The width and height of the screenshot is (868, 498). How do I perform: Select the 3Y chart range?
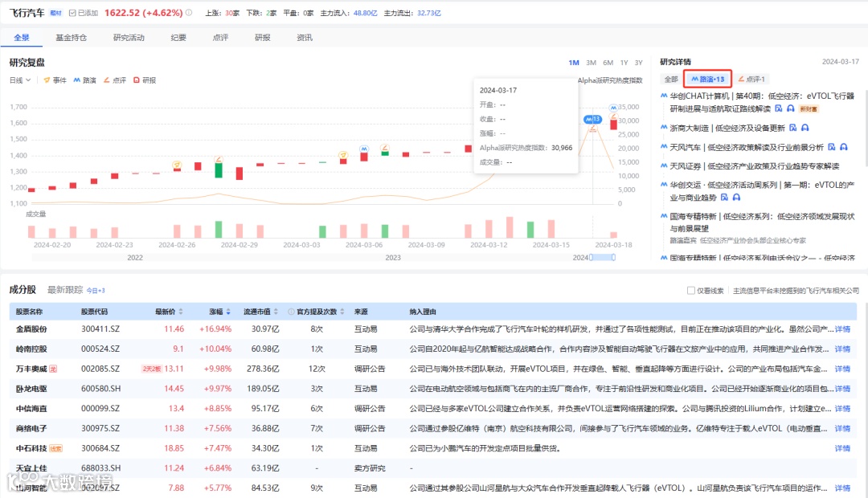(638, 63)
